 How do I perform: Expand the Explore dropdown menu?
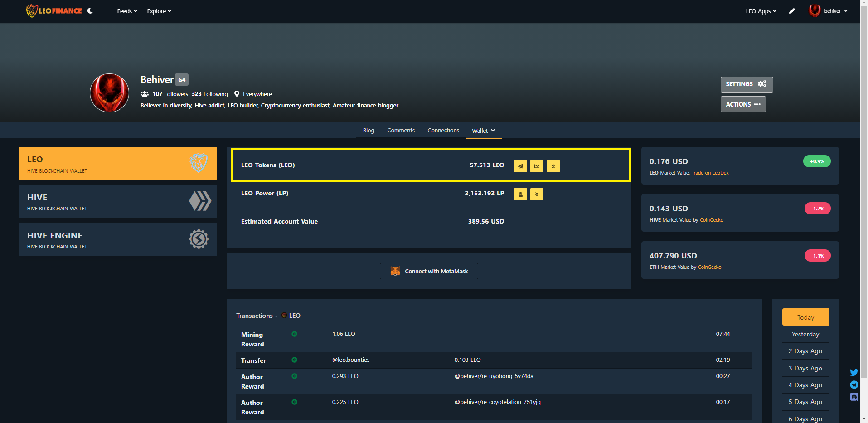pyautogui.click(x=159, y=11)
